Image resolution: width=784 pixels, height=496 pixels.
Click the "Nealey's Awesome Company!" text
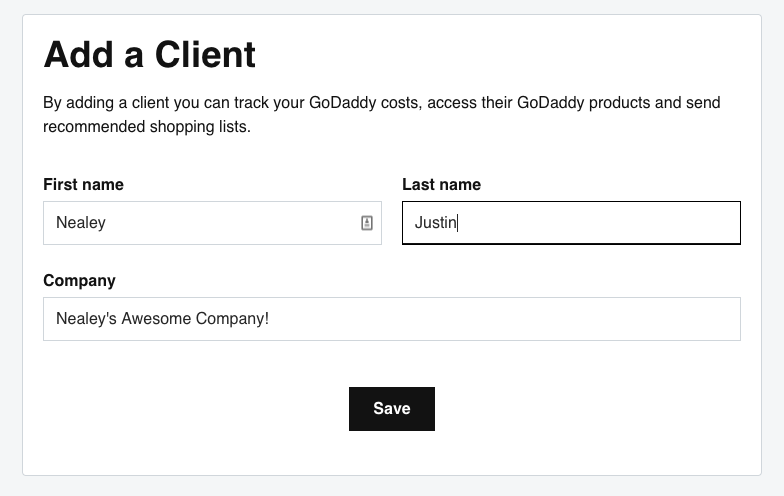162,318
